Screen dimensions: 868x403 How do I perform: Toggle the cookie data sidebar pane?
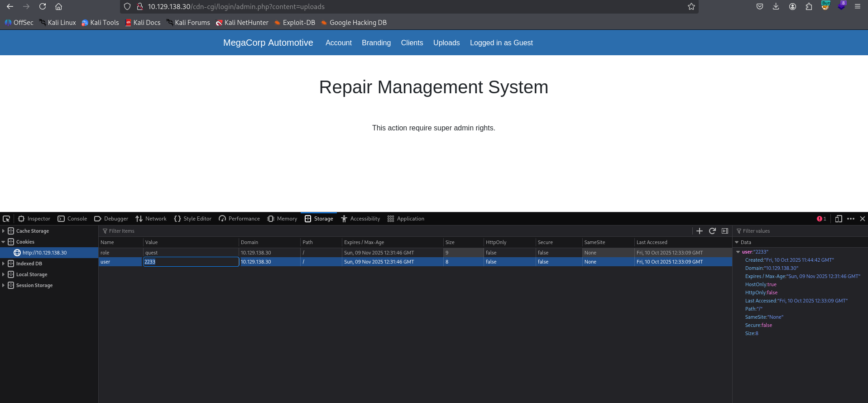[725, 231]
